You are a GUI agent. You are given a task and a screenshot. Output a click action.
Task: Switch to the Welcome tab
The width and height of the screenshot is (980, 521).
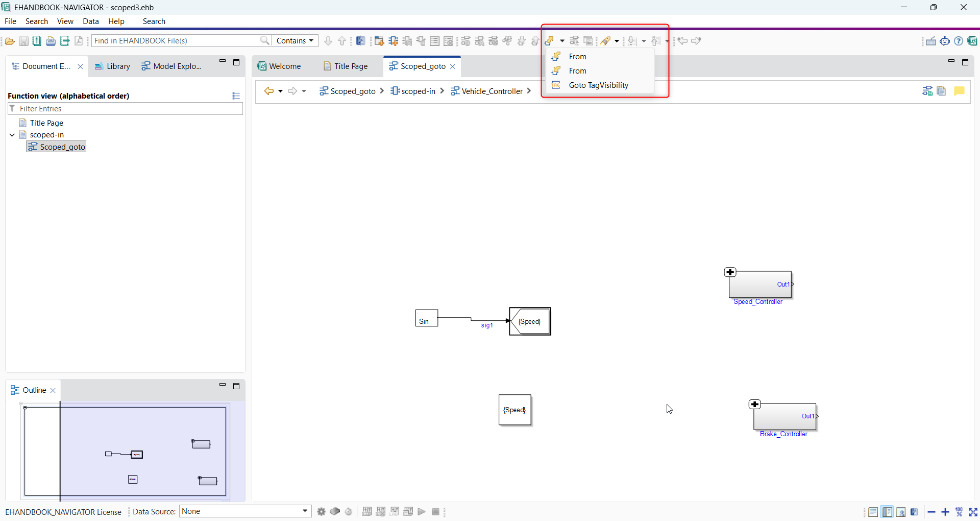[279, 66]
